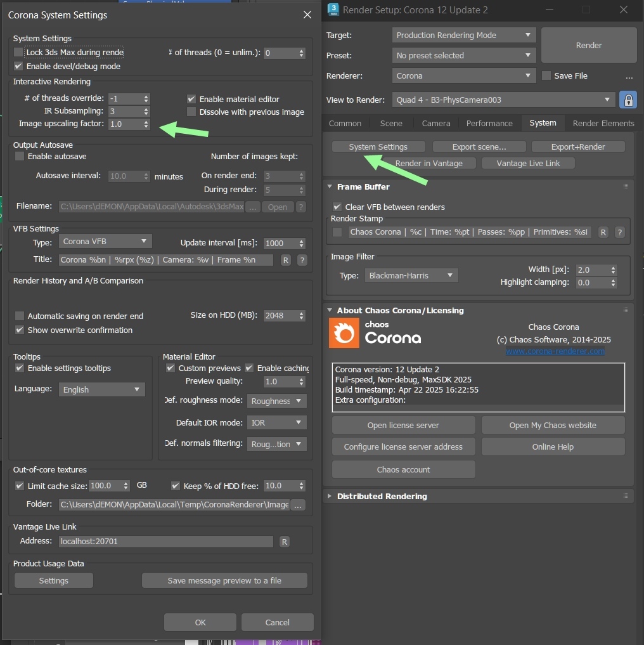Click the Save File ellipsis button
This screenshot has width=644, height=645.
point(629,76)
